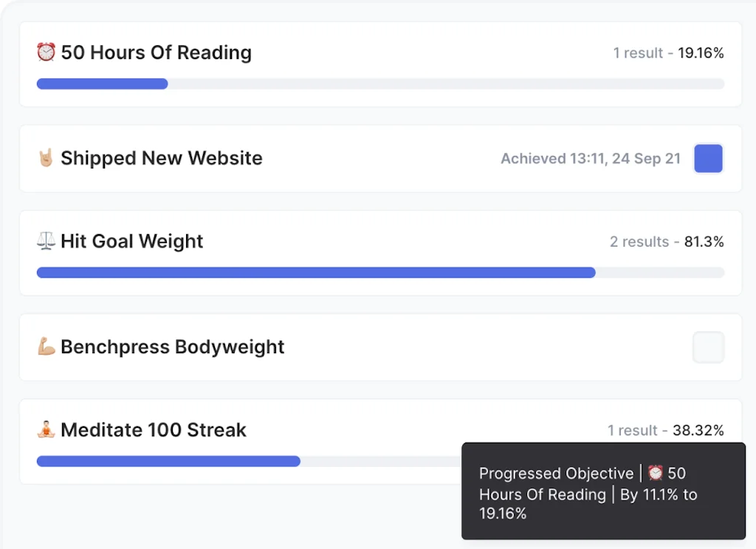This screenshot has width=756, height=549.
Task: Open the 50 Hours Of Reading objective
Action: [156, 52]
